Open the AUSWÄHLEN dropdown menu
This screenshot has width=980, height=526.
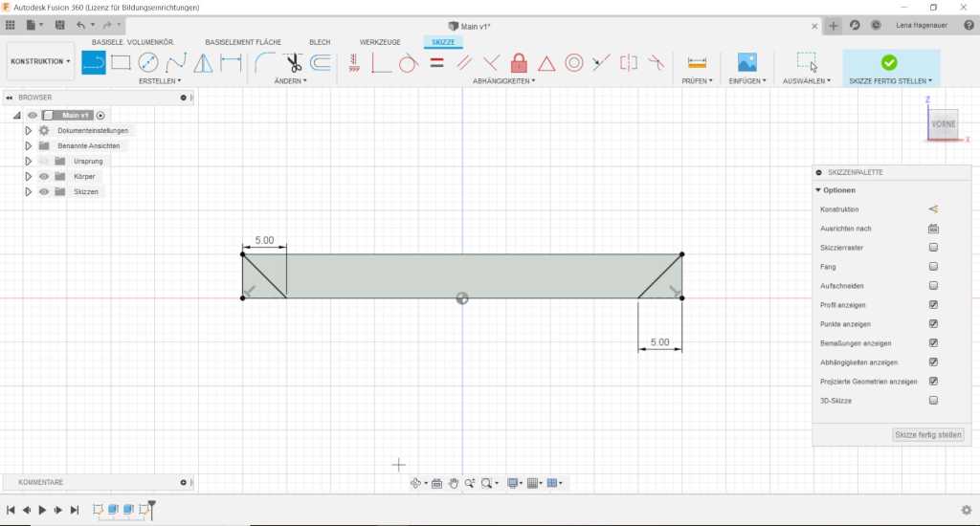(807, 81)
